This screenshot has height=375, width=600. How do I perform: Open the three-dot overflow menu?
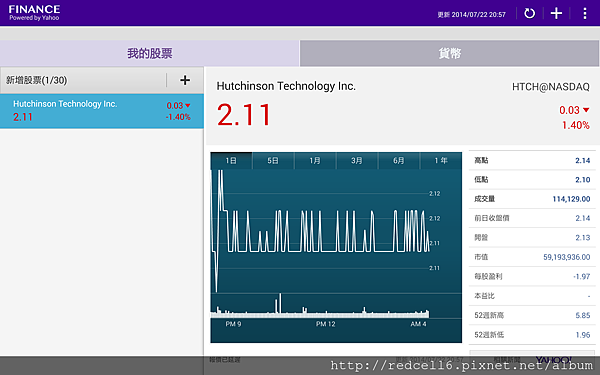585,13
